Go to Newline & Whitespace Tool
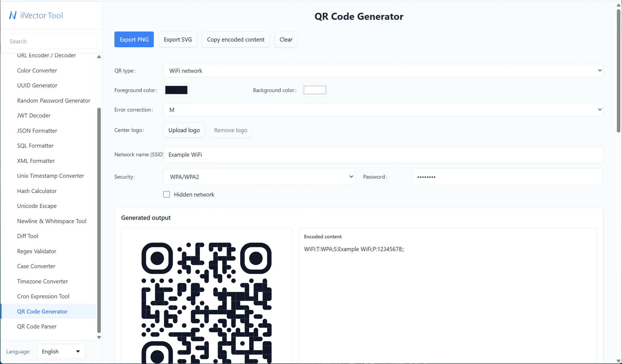622x364 pixels. click(x=52, y=221)
